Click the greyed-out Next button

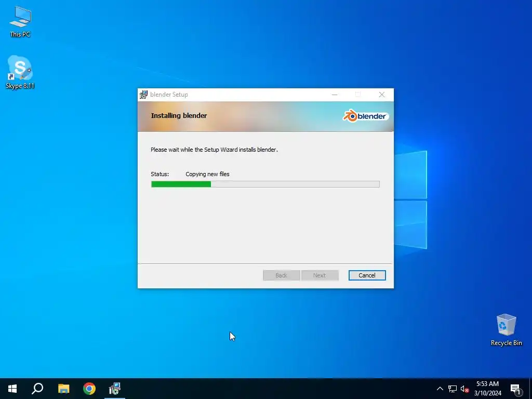320,275
